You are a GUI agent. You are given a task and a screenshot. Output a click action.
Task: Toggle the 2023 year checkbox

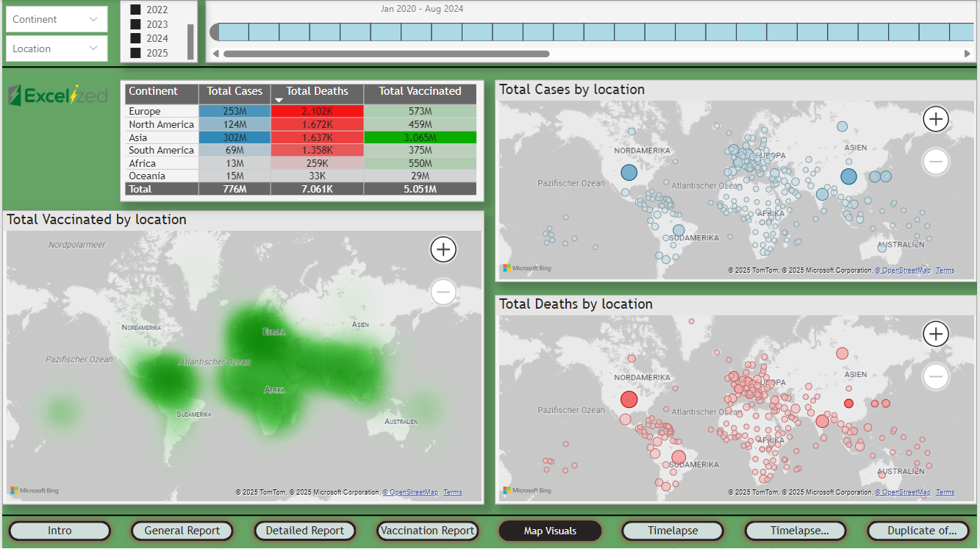[x=135, y=24]
